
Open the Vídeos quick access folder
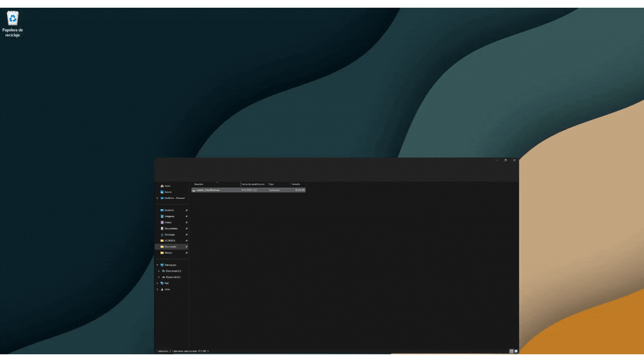[168, 223]
